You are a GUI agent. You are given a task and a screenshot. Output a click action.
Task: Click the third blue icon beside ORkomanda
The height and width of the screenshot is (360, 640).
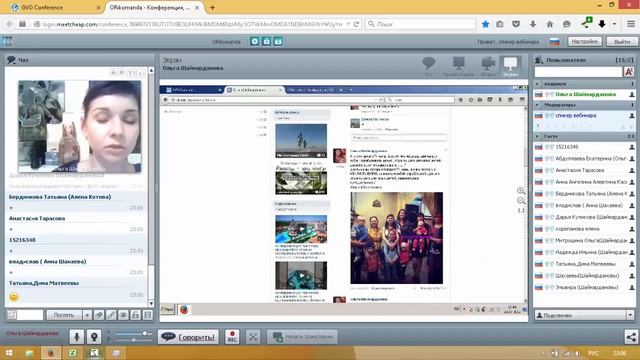coord(278,41)
